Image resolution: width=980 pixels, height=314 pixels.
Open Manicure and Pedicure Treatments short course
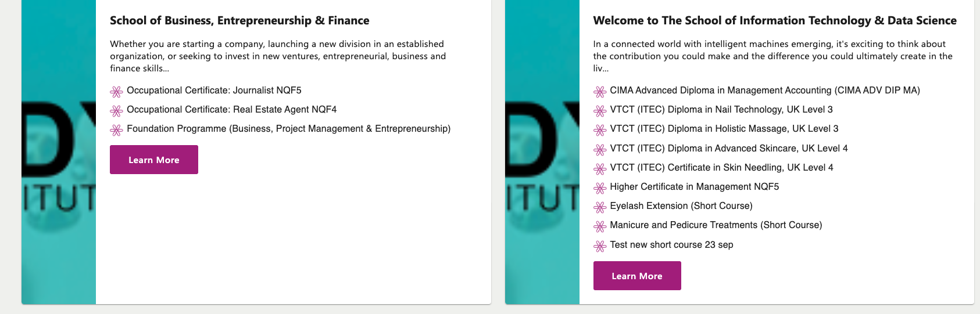(716, 225)
